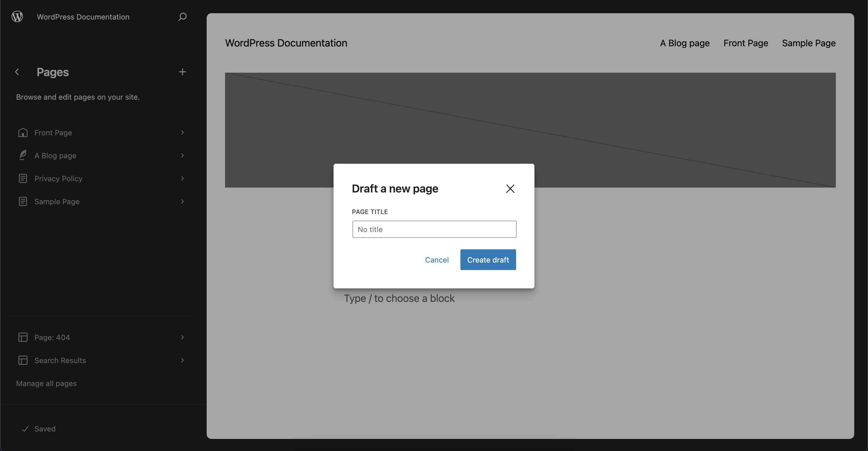868x451 pixels.
Task: Expand the Sample Page chevron
Action: click(x=182, y=201)
